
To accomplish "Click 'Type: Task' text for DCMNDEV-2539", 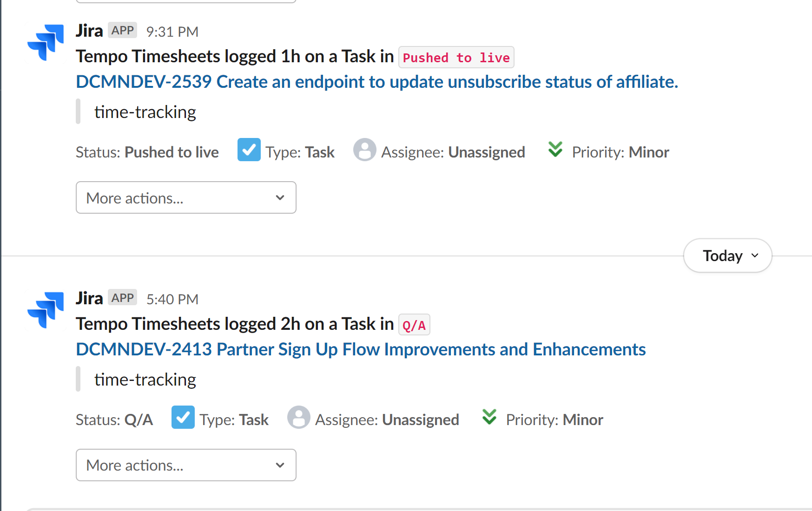I will (x=300, y=152).
